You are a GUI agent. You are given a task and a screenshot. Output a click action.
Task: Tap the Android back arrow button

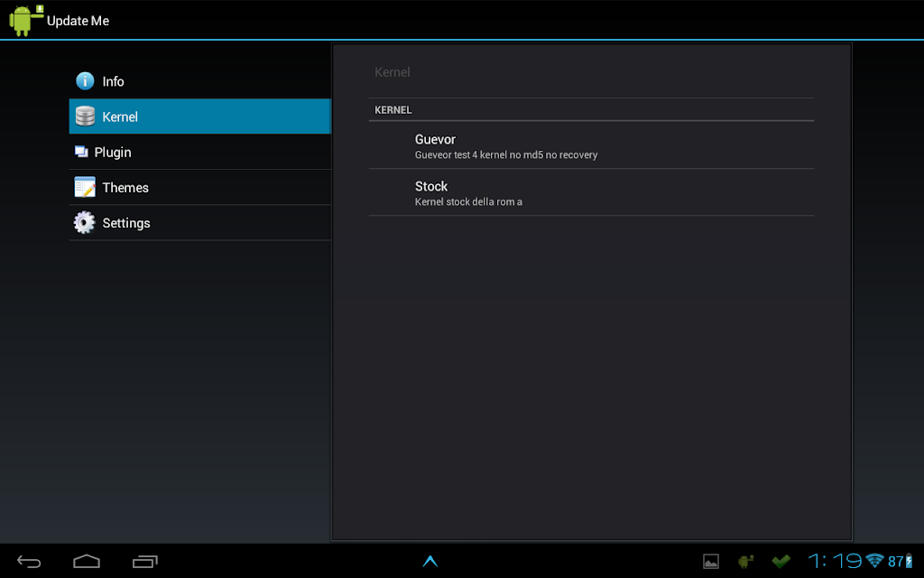[x=29, y=562]
